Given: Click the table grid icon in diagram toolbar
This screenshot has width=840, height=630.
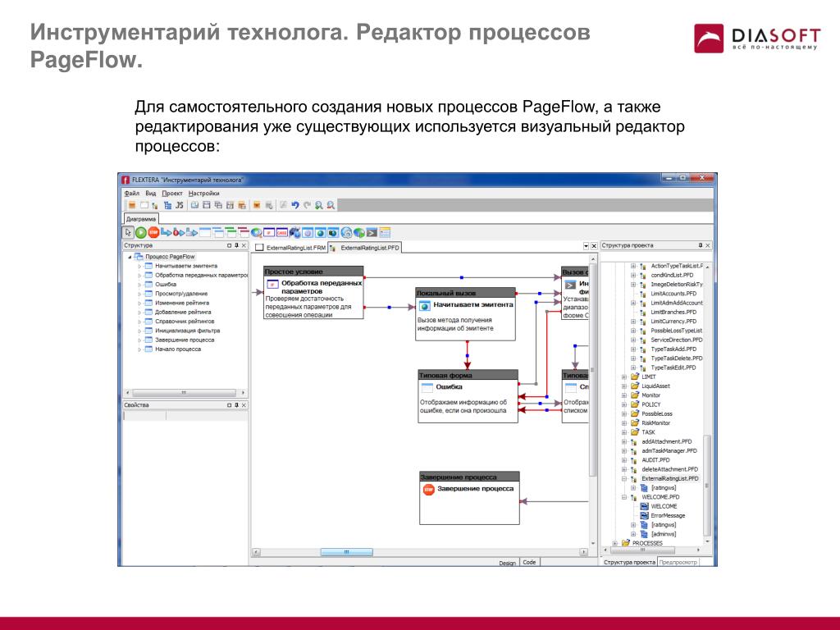Looking at the screenshot, I should pos(385,232).
